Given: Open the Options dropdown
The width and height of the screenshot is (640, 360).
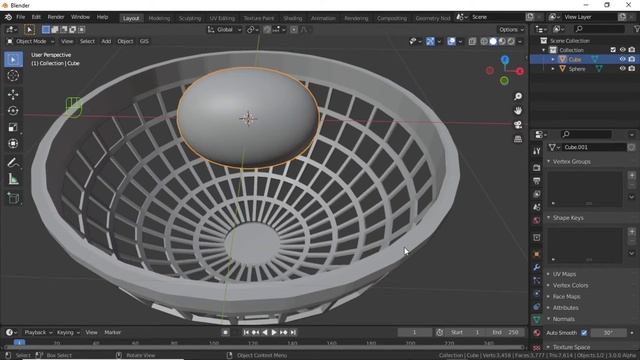Looking at the screenshot, I should pos(511,29).
